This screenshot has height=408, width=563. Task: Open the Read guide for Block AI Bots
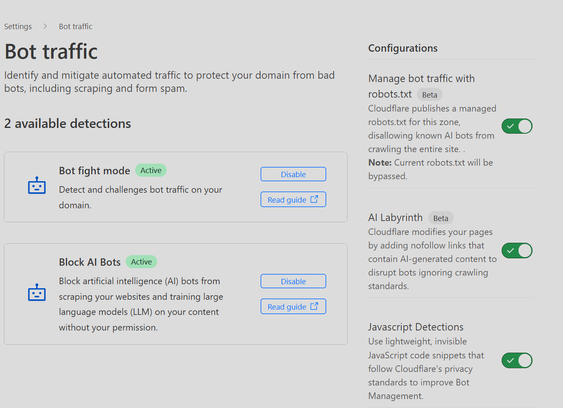click(293, 306)
